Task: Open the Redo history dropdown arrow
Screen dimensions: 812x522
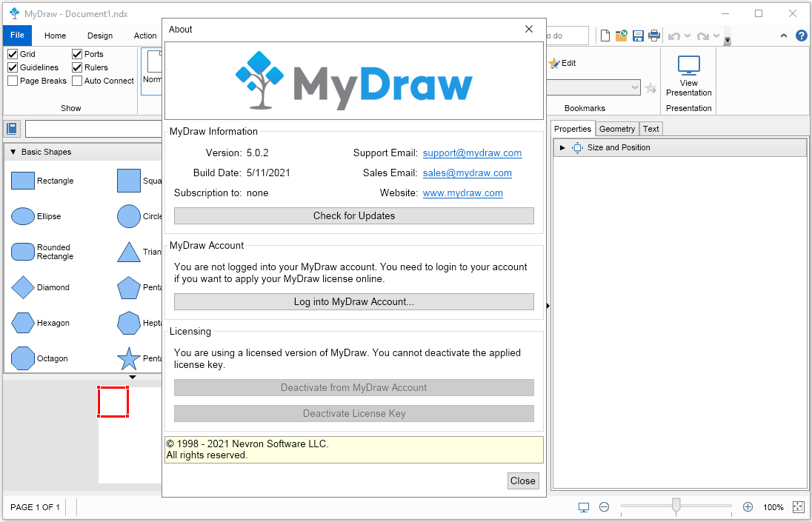Action: [716, 36]
